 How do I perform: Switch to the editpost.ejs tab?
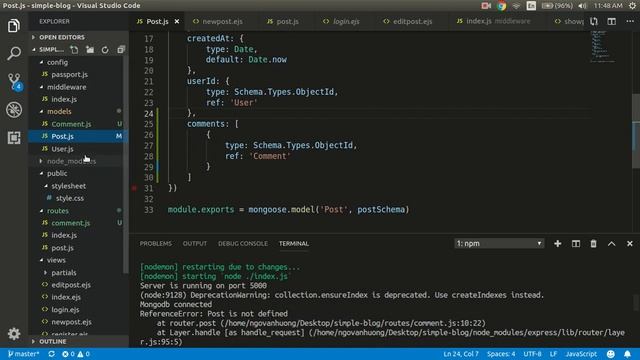pyautogui.click(x=408, y=21)
